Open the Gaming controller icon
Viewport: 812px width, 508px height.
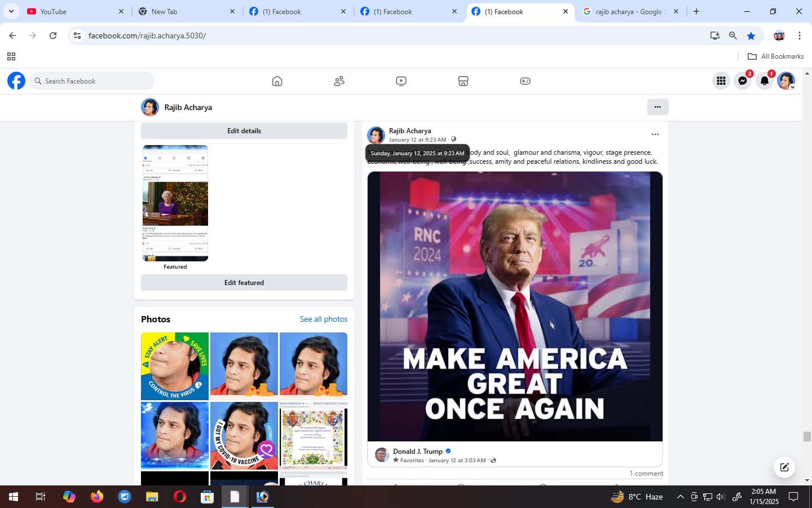[525, 81]
